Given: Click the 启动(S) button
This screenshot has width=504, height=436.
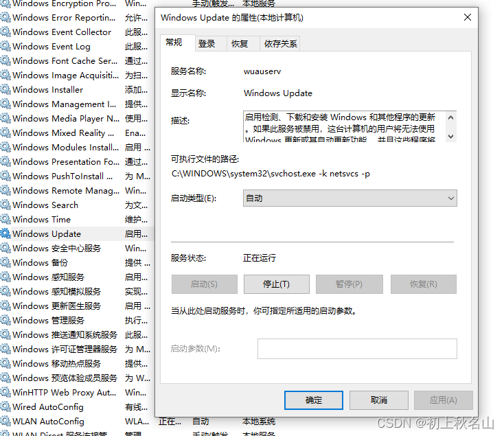Looking at the screenshot, I should tap(205, 284).
